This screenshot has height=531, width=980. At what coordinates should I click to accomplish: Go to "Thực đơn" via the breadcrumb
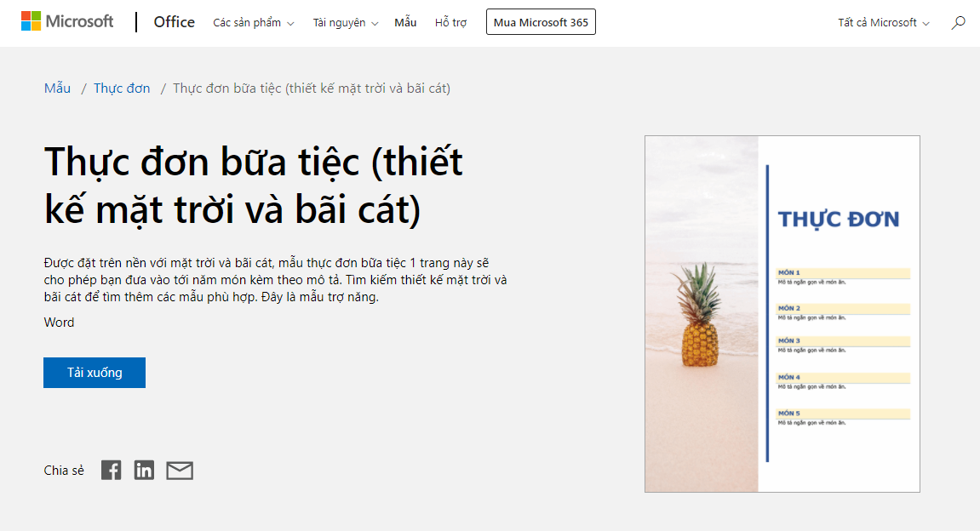click(122, 88)
